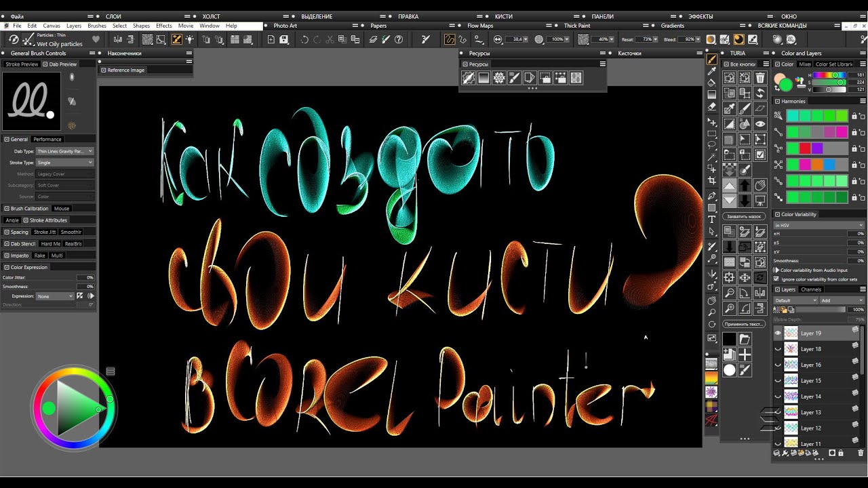This screenshot has width=868, height=488.
Task: Toggle visibility of Layer 16
Action: (778, 365)
